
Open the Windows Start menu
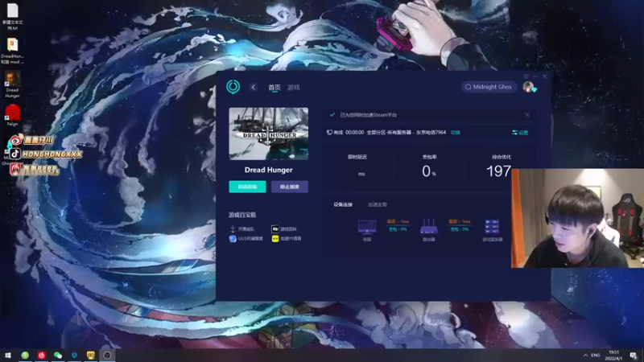(8, 355)
